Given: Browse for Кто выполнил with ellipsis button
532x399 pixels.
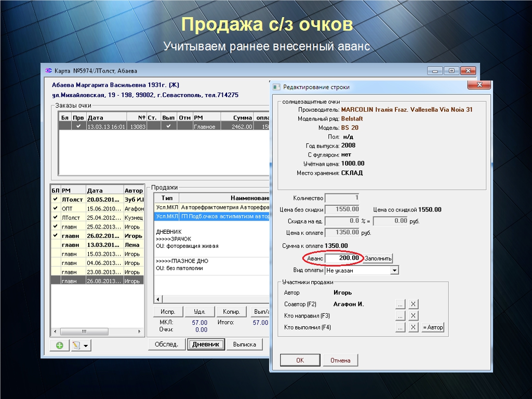Looking at the screenshot, I should click(x=400, y=327).
